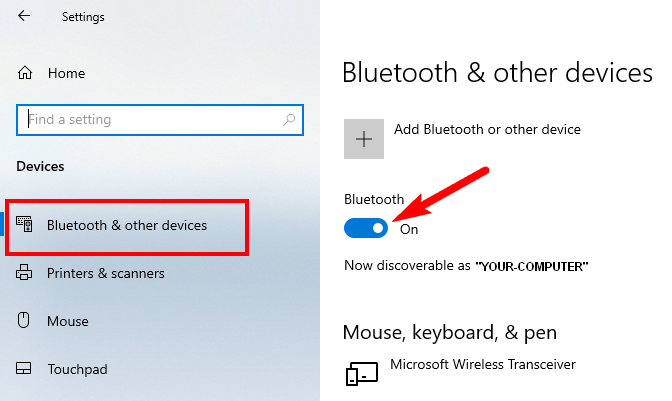Click the search magnifier icon
The width and height of the screenshot is (672, 401).
tap(289, 120)
